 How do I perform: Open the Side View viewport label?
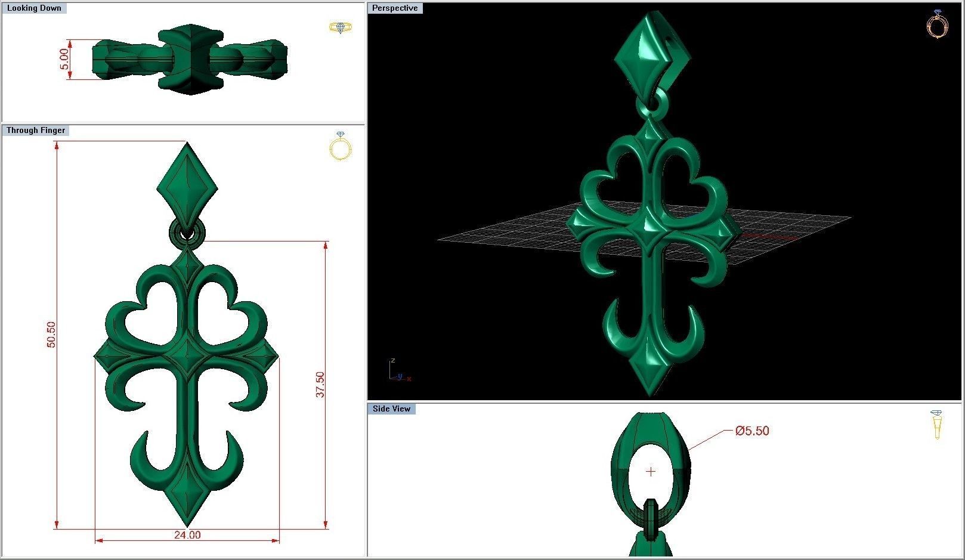391,409
